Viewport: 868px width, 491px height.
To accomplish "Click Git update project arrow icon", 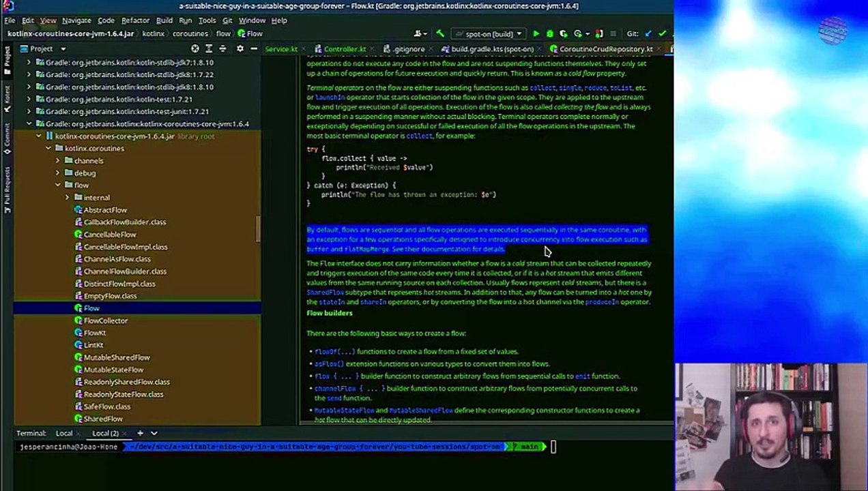I will pyautogui.click(x=648, y=33).
